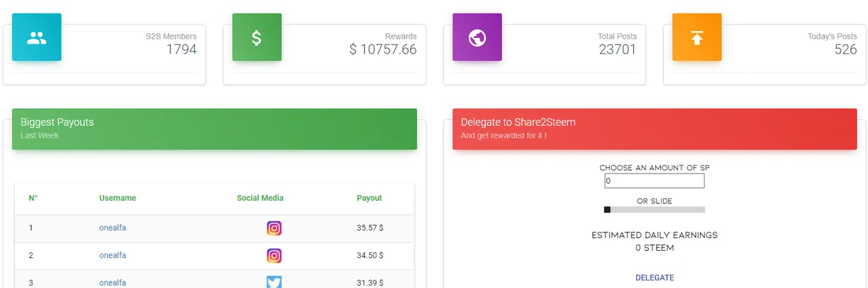Screen dimensions: 868x288
Task: Click the Username column header
Action: point(117,198)
